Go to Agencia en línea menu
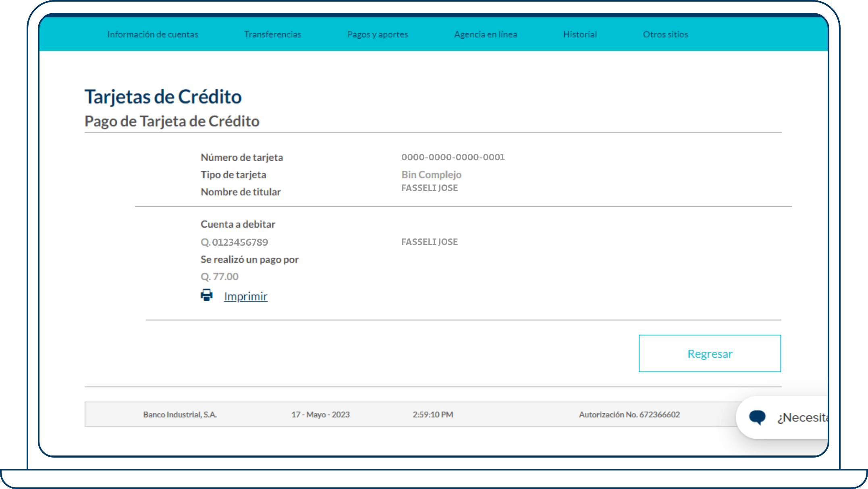The width and height of the screenshot is (868, 489). click(x=486, y=34)
